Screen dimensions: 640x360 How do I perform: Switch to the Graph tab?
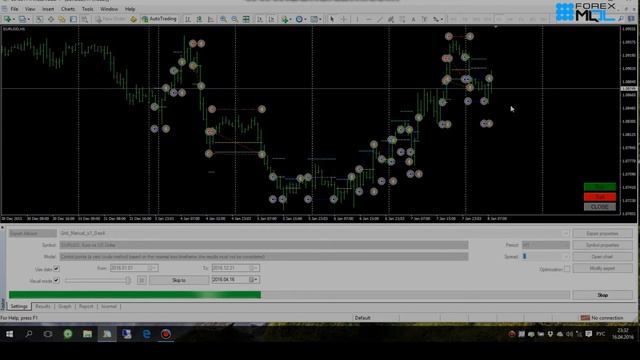[x=65, y=306]
